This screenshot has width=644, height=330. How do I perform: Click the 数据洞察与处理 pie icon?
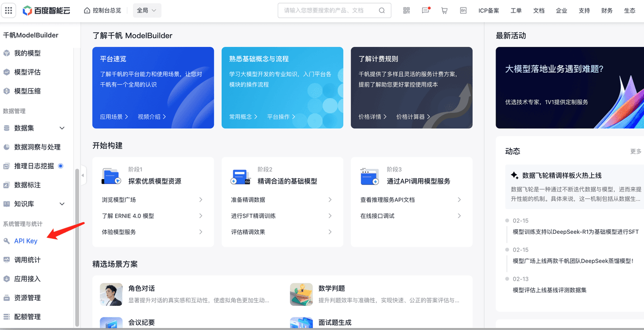point(7,147)
